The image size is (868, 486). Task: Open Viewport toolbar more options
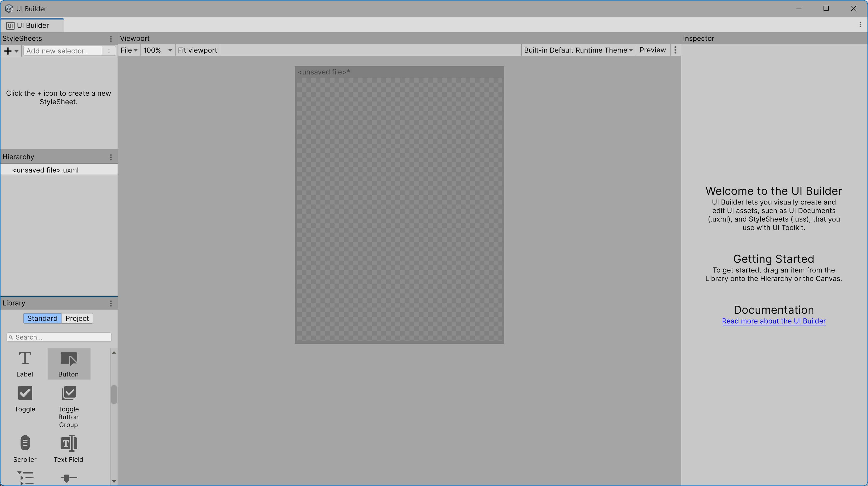(675, 50)
